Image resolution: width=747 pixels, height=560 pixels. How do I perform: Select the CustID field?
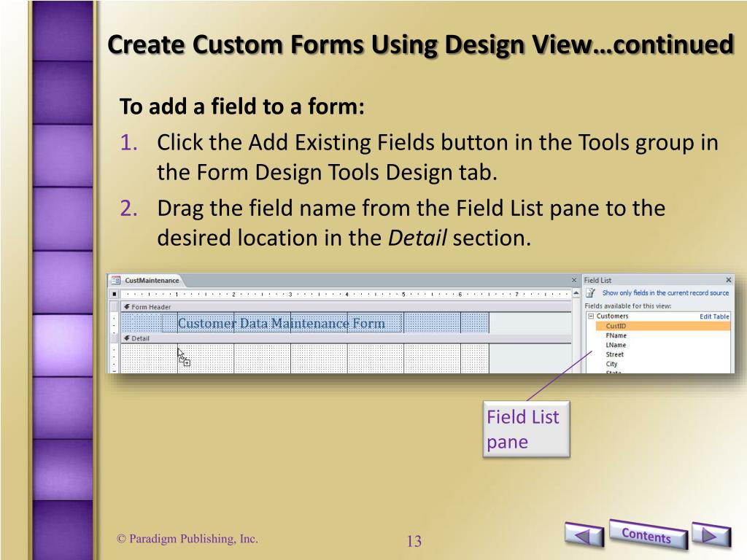(662, 326)
